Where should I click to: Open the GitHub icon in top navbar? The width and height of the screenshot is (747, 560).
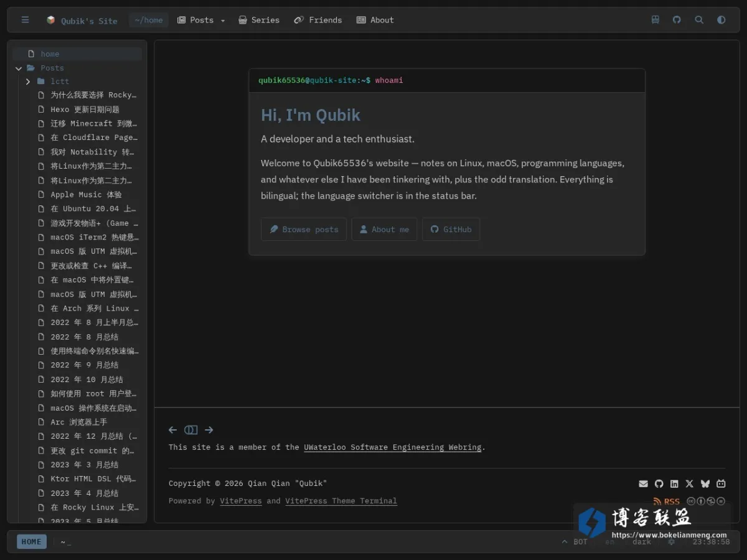pos(677,20)
